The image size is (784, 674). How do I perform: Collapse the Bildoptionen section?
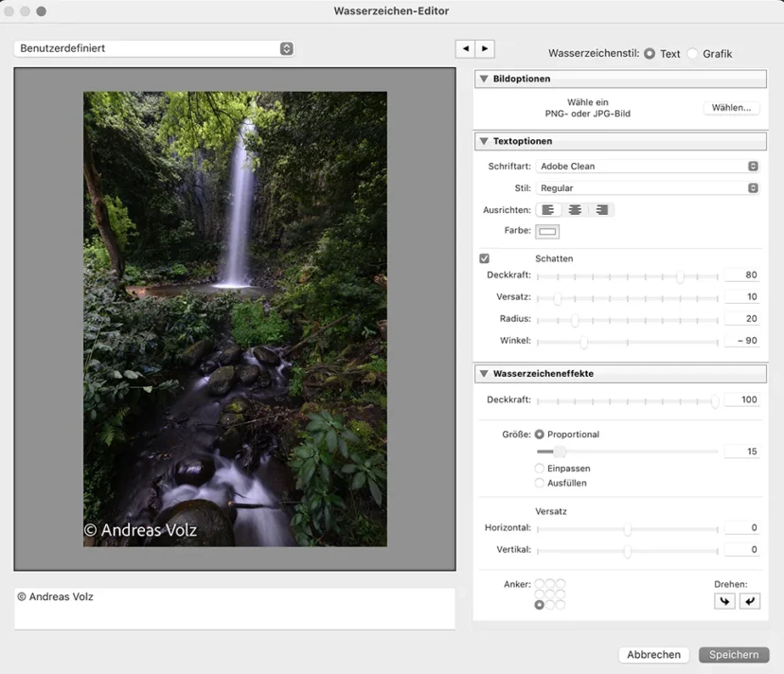click(x=484, y=79)
